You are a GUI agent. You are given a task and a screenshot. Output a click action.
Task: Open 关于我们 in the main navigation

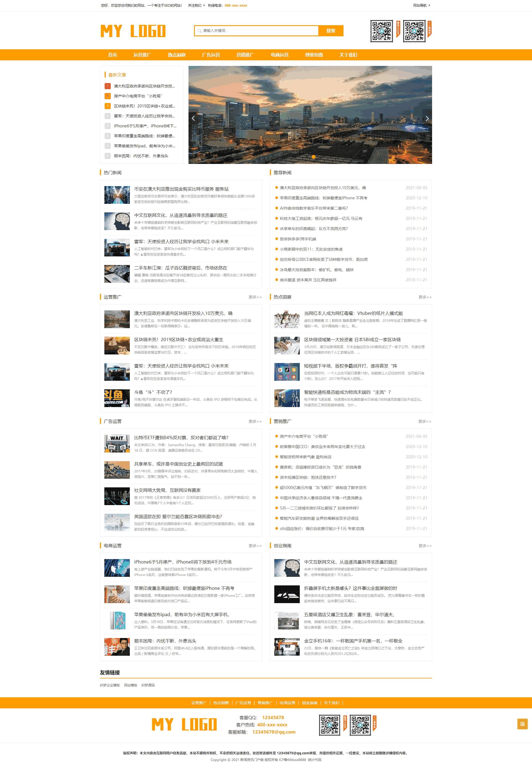pyautogui.click(x=348, y=55)
